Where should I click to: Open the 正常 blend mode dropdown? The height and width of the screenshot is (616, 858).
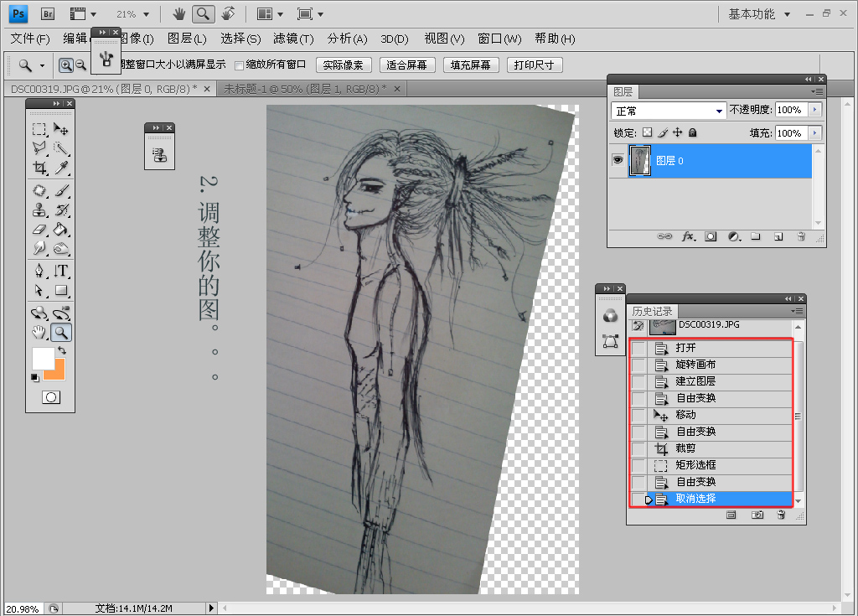(x=669, y=111)
